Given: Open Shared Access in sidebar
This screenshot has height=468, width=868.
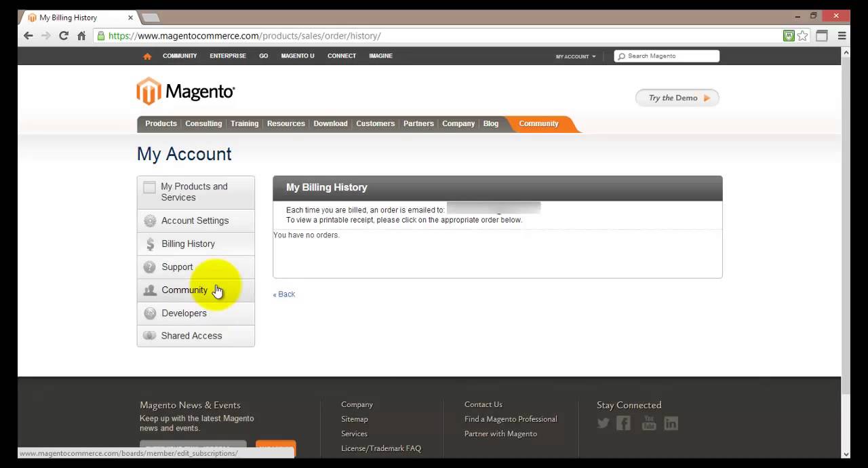Looking at the screenshot, I should pyautogui.click(x=196, y=336).
